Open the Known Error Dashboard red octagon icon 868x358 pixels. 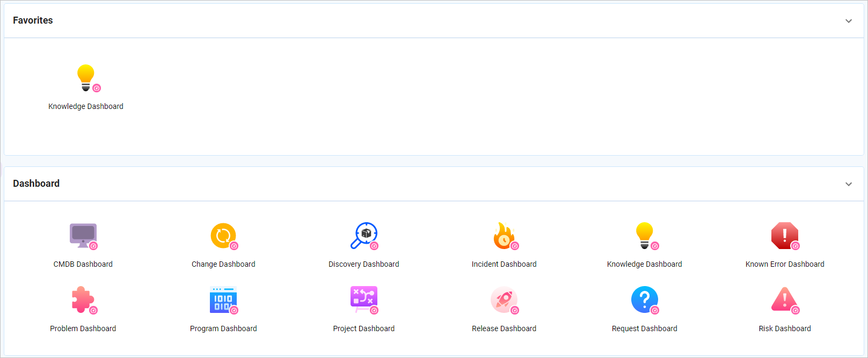click(785, 236)
